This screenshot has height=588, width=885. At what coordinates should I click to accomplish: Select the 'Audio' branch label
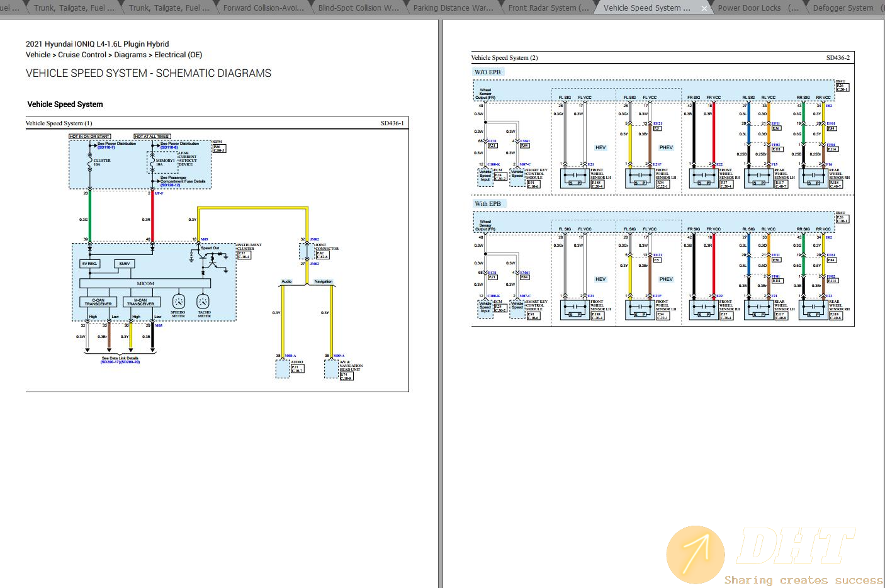tap(286, 281)
